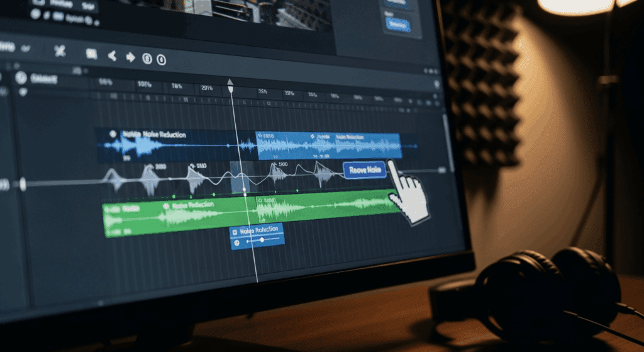The height and width of the screenshot is (352, 644).
Task: Click the crossed-tools icon in the toolbar
Action: pyautogui.click(x=60, y=51)
